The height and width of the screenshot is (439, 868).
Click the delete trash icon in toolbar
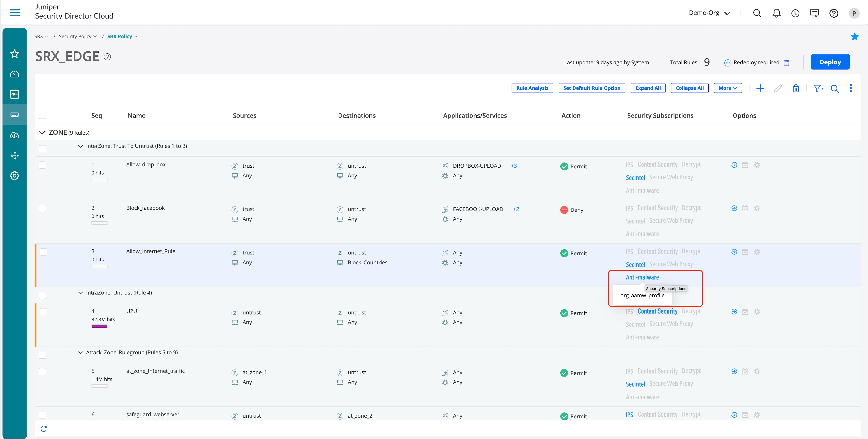pos(795,88)
